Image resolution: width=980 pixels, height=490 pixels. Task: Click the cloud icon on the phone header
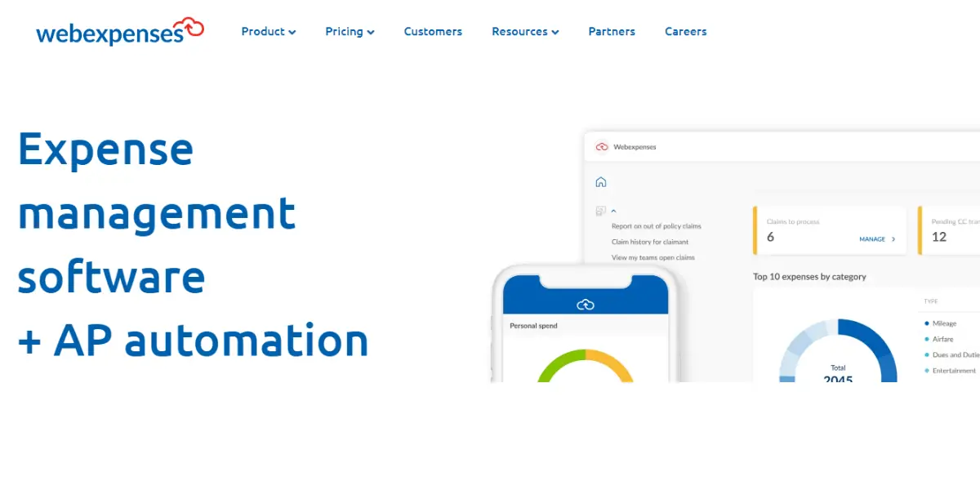tap(586, 305)
